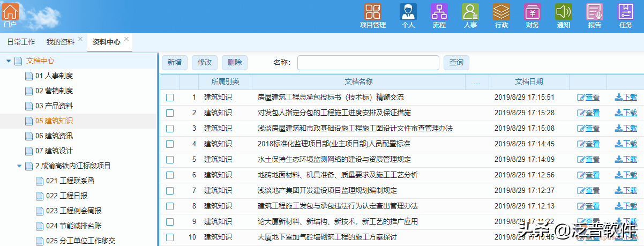Click the 删除 button
Image resolution: width=644 pixels, height=246 pixels.
pos(235,63)
